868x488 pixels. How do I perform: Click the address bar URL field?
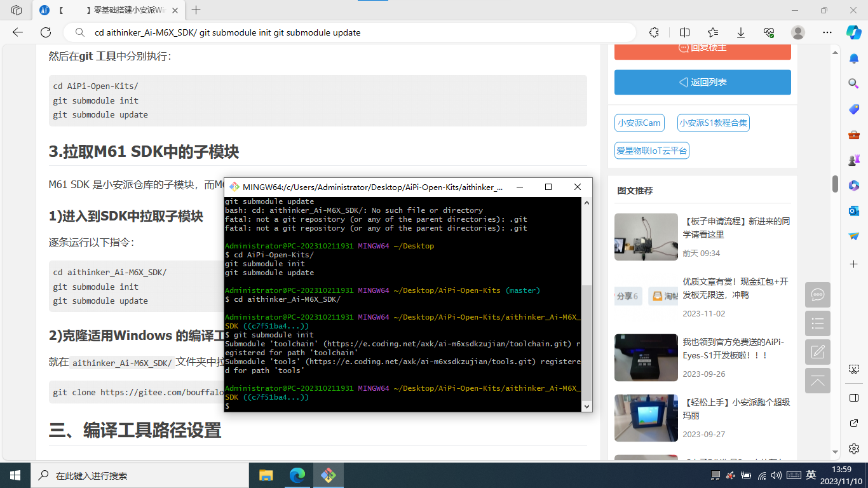pyautogui.click(x=349, y=32)
